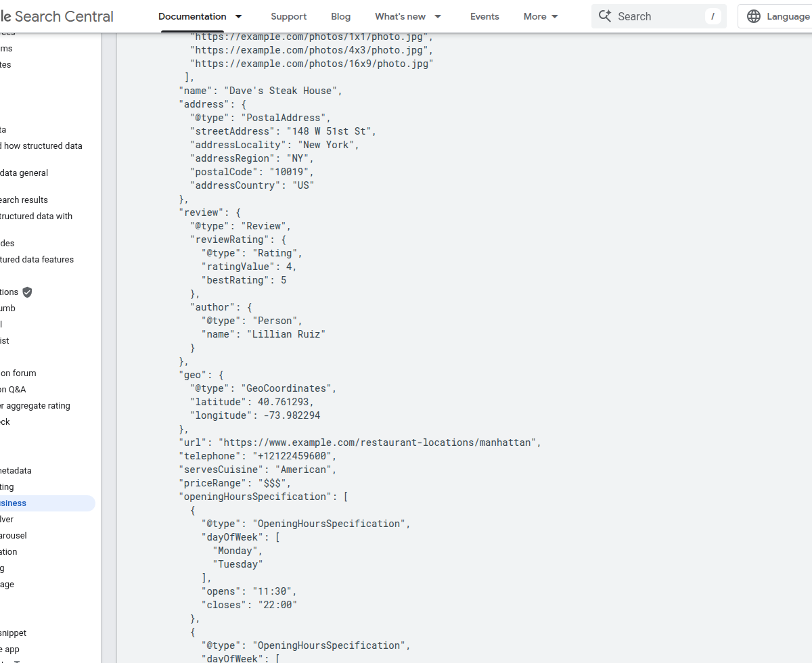Viewport: 812px width, 663px height.
Task: Click the photos/16x9/photo.jpg URL line
Action: click(x=311, y=64)
